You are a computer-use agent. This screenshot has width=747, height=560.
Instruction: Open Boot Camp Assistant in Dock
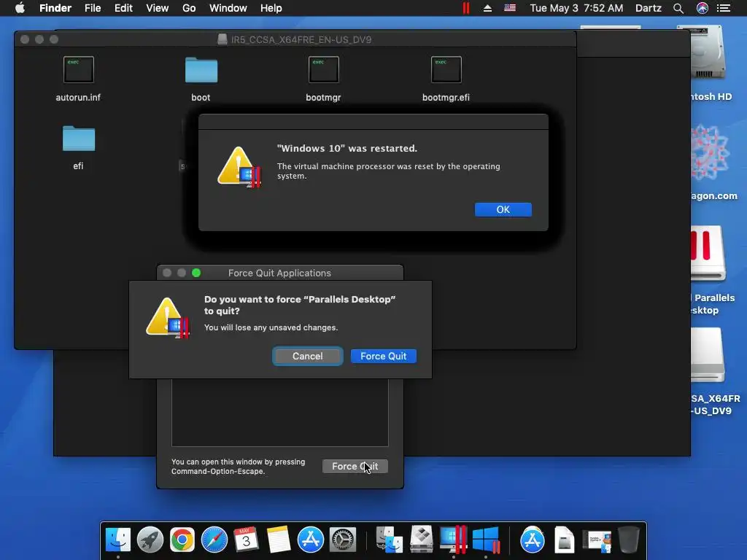421,540
